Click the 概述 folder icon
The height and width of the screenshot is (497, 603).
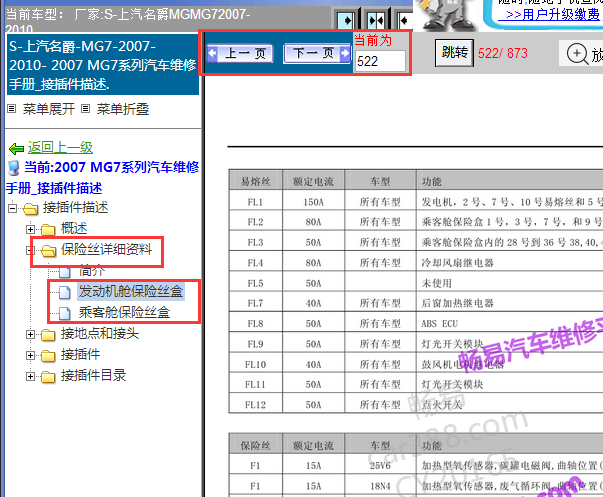48,230
